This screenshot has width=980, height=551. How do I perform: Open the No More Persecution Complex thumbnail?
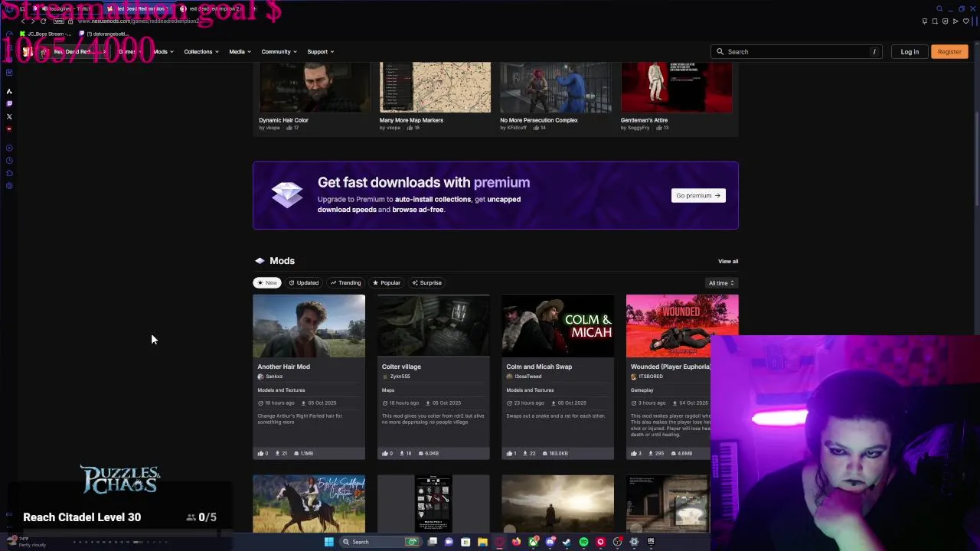pyautogui.click(x=556, y=87)
